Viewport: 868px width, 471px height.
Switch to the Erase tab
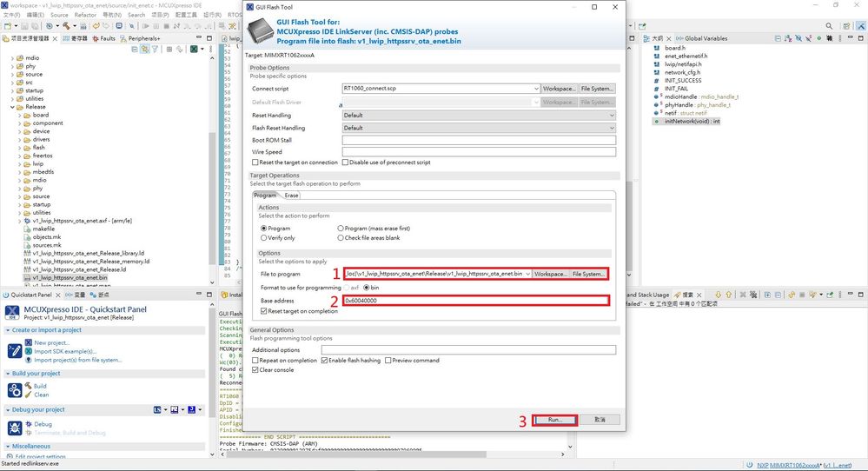[291, 196]
